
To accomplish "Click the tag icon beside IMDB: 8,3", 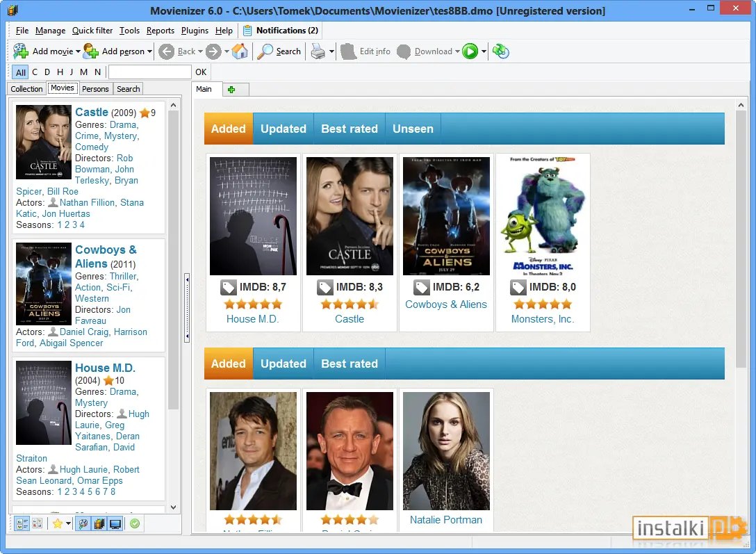I will coord(324,287).
